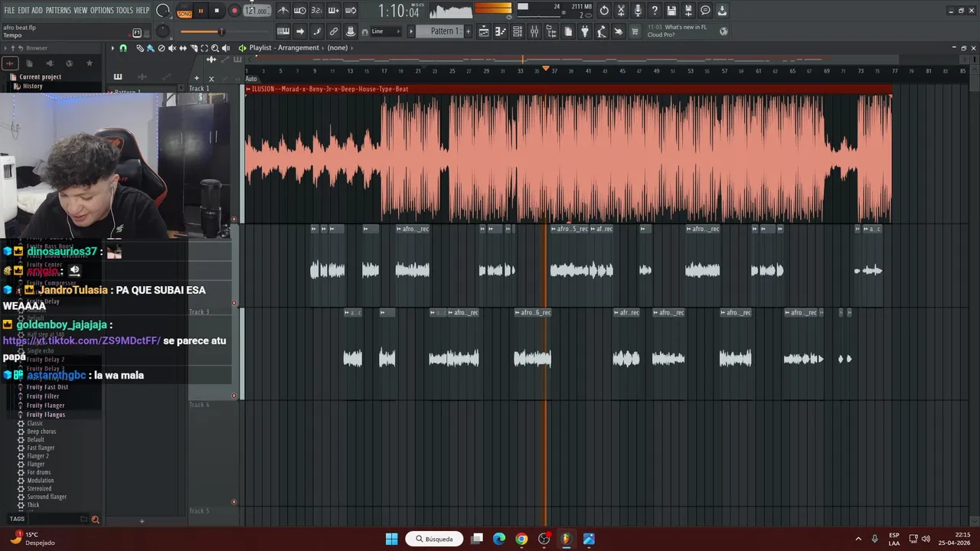Toggle loop recording icon

[350, 11]
